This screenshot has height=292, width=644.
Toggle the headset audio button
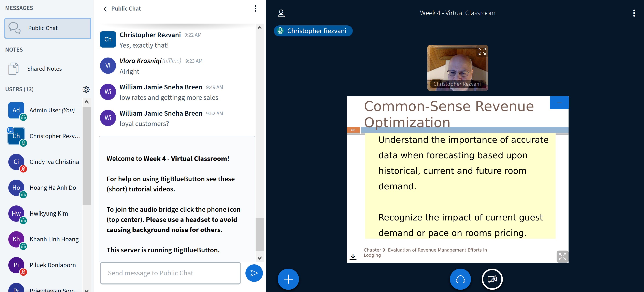[460, 279]
